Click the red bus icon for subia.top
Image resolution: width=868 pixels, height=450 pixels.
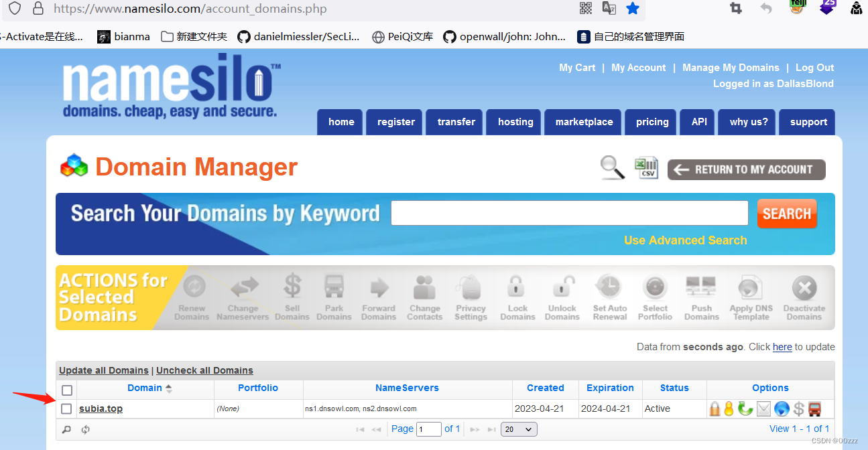(814, 408)
